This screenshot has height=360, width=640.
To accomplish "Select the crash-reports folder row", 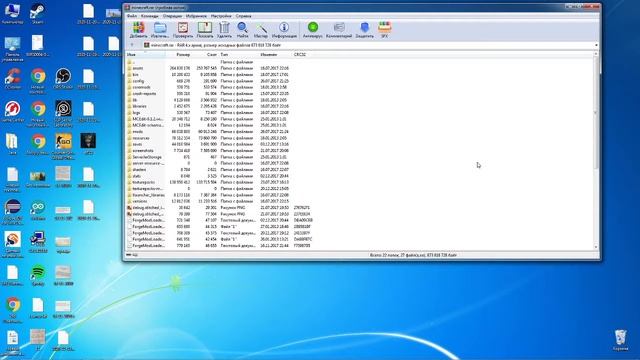I will coord(220,93).
